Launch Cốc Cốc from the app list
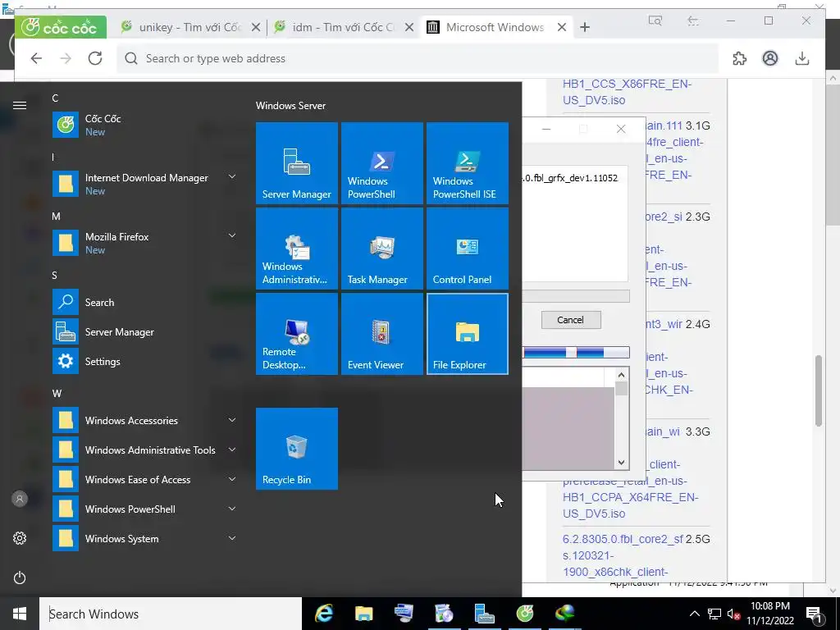The width and height of the screenshot is (840, 630). [144, 125]
